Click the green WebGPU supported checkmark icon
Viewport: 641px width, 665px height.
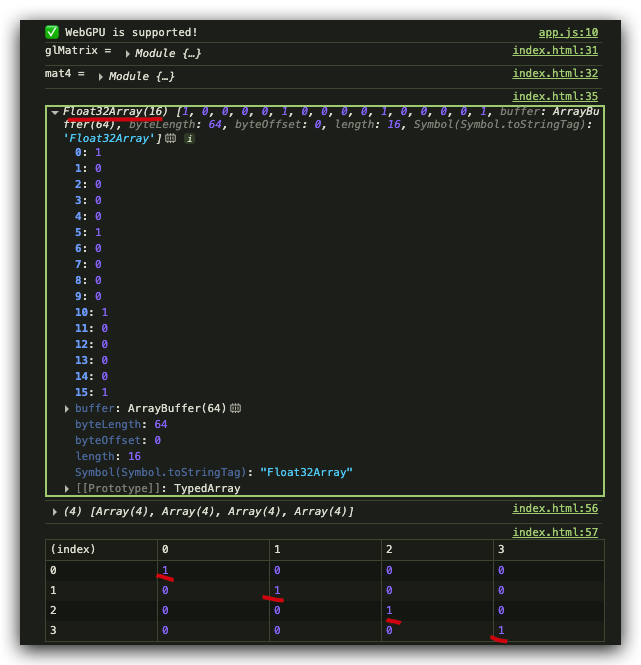click(52, 32)
